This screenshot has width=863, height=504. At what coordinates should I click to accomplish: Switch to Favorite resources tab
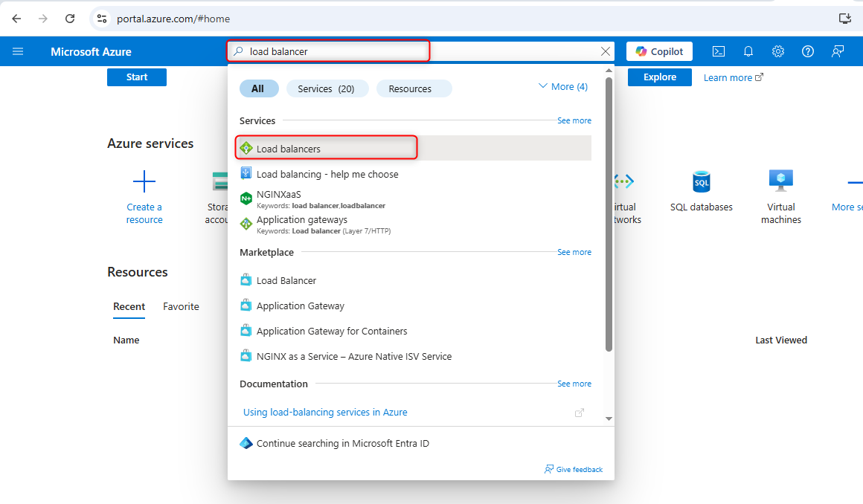point(181,306)
